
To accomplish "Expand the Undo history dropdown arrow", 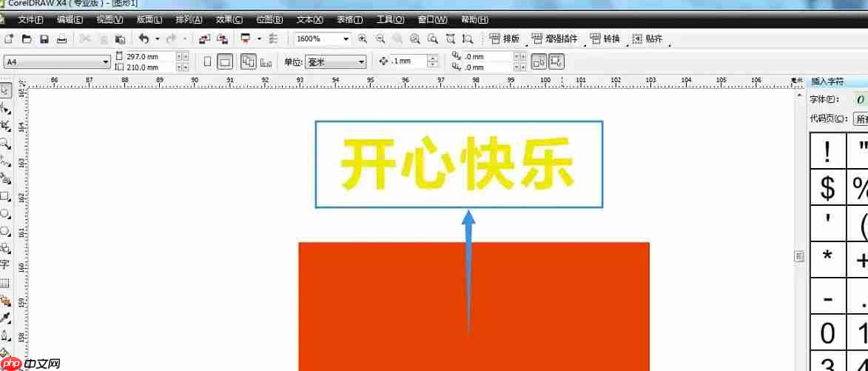I will pos(157,39).
